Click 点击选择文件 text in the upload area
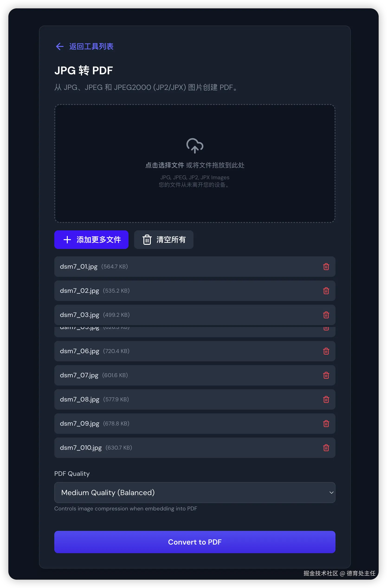This screenshot has height=588, width=387. coord(165,165)
